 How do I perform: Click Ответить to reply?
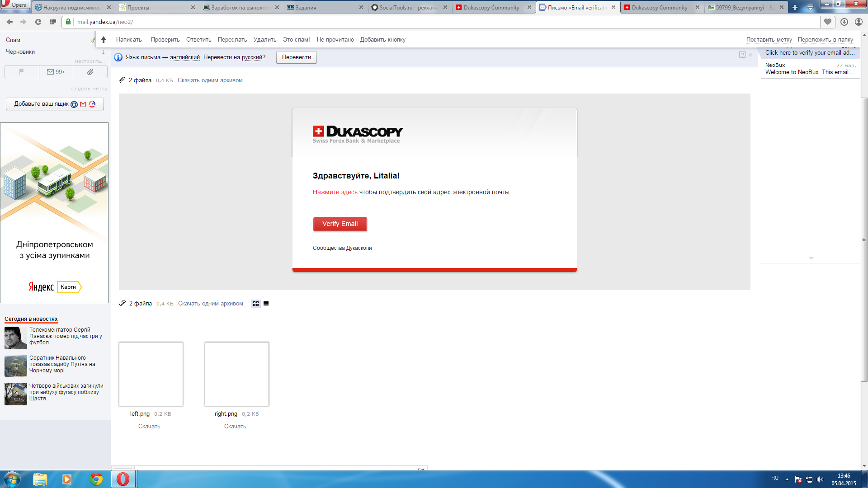coord(198,40)
